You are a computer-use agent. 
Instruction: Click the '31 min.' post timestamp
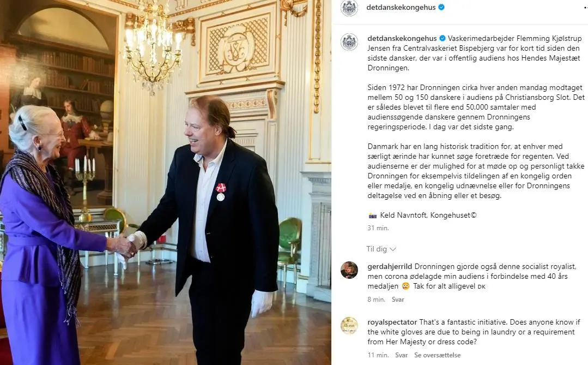click(x=378, y=228)
